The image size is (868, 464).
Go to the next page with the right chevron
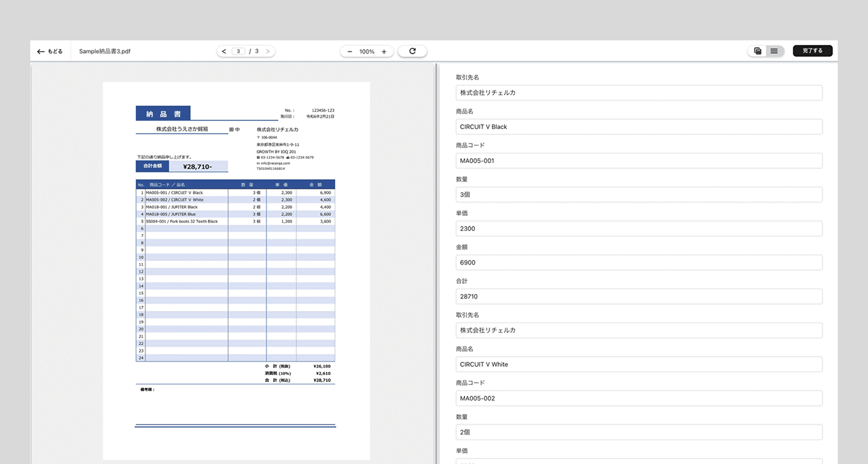point(268,51)
